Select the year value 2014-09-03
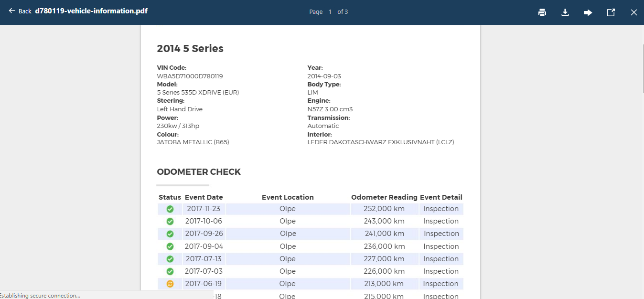 (x=324, y=76)
